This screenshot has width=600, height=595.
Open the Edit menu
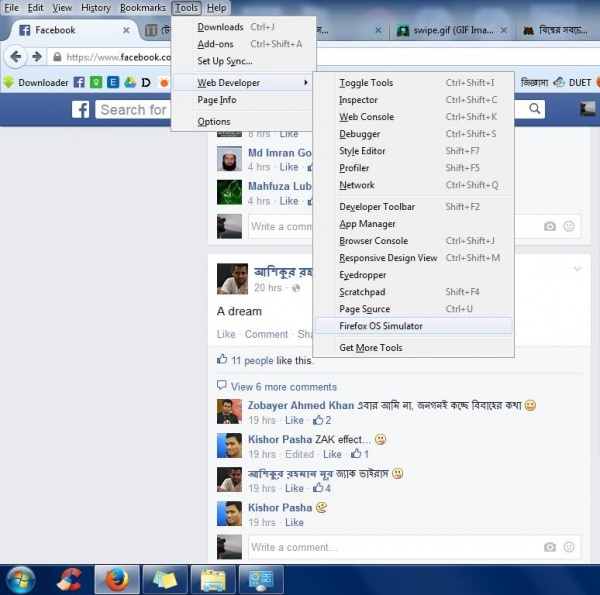pos(36,8)
